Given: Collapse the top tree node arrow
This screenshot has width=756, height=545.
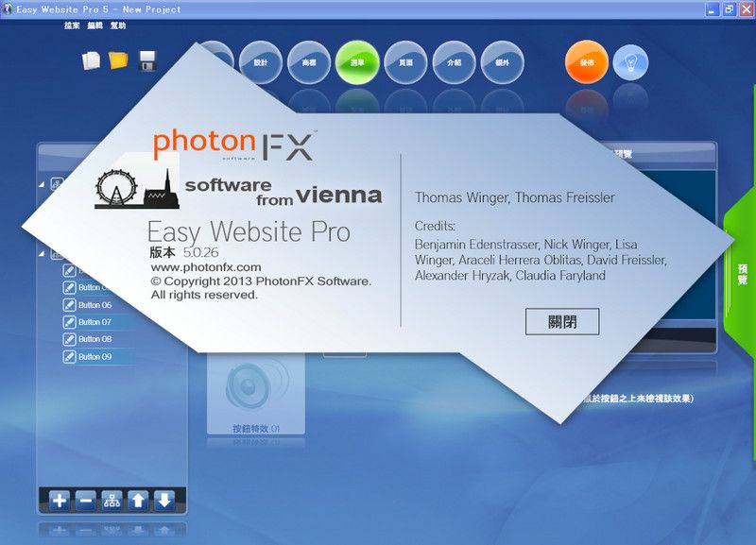Looking at the screenshot, I should 42,184.
